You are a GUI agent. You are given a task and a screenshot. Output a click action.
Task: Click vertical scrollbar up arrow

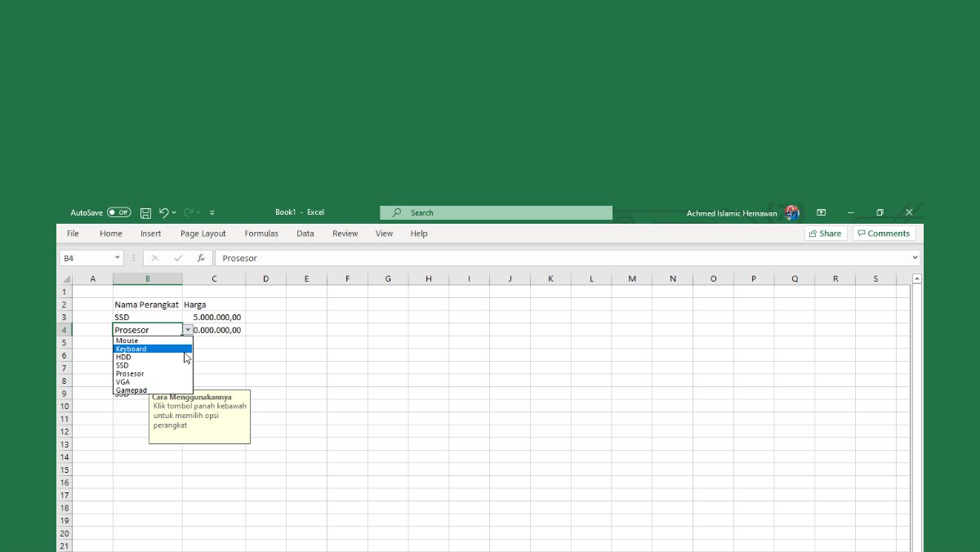click(x=917, y=278)
